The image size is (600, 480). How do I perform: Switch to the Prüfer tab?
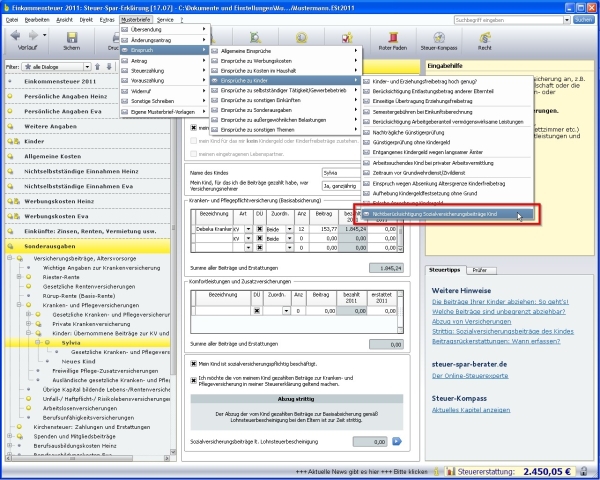pyautogui.click(x=480, y=270)
